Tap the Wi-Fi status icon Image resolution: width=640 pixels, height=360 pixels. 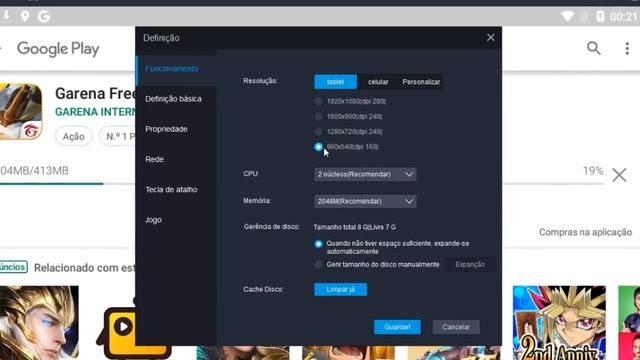[x=567, y=16]
